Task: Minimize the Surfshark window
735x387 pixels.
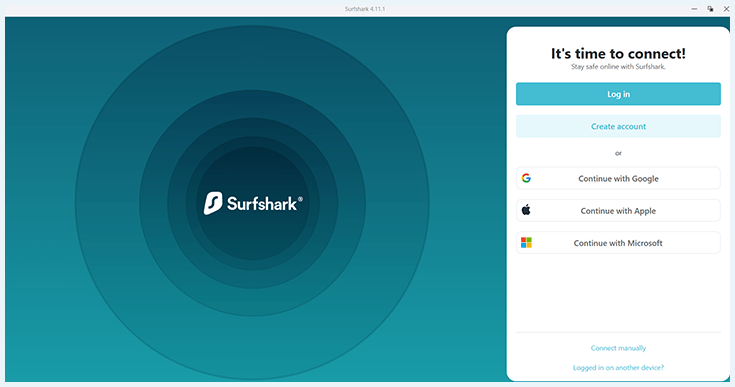Action: pyautogui.click(x=694, y=8)
